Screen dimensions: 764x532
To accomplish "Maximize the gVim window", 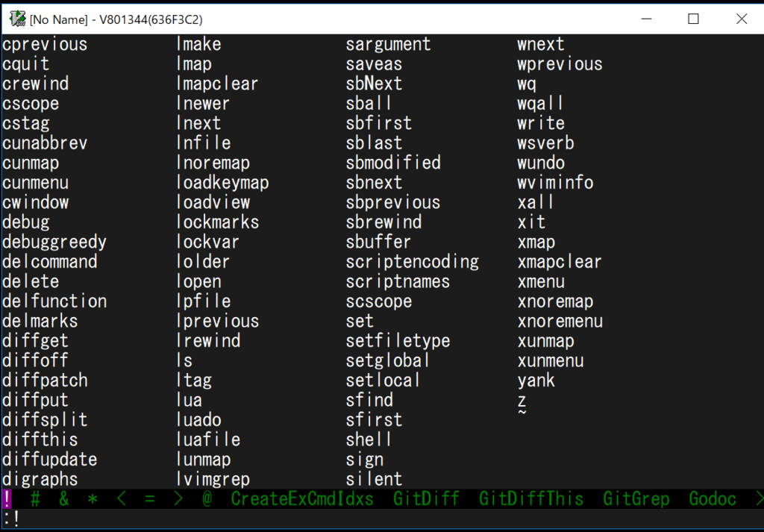I will 693,19.
